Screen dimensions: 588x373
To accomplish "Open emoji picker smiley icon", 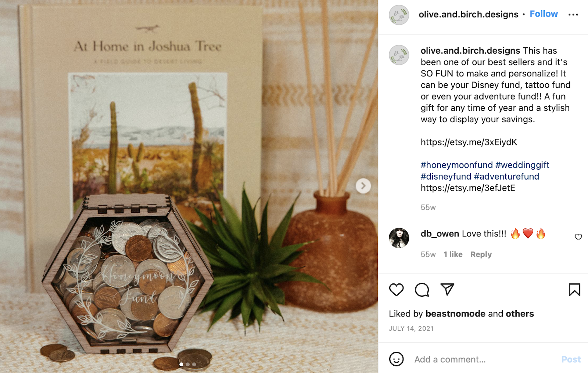I will tap(396, 359).
